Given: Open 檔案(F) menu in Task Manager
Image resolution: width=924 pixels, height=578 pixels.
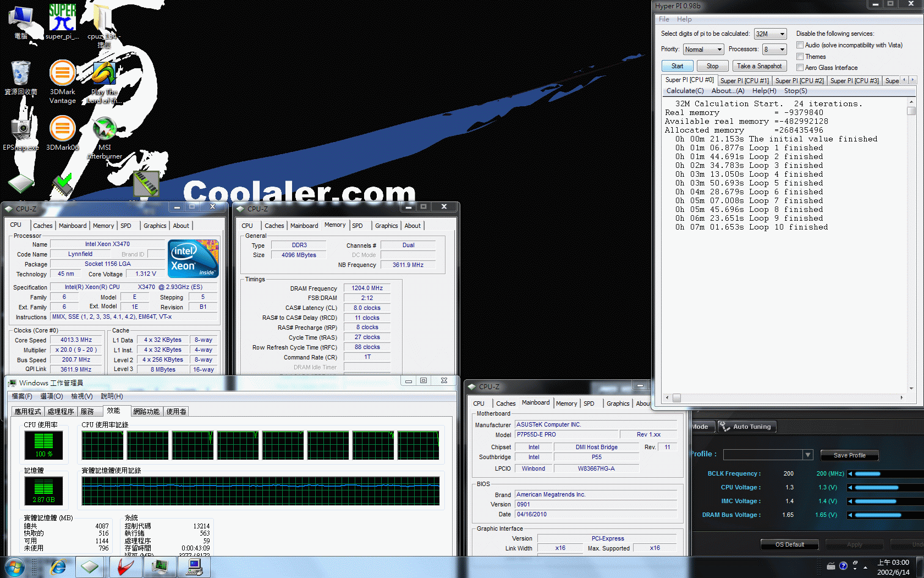Looking at the screenshot, I should click(x=22, y=396).
